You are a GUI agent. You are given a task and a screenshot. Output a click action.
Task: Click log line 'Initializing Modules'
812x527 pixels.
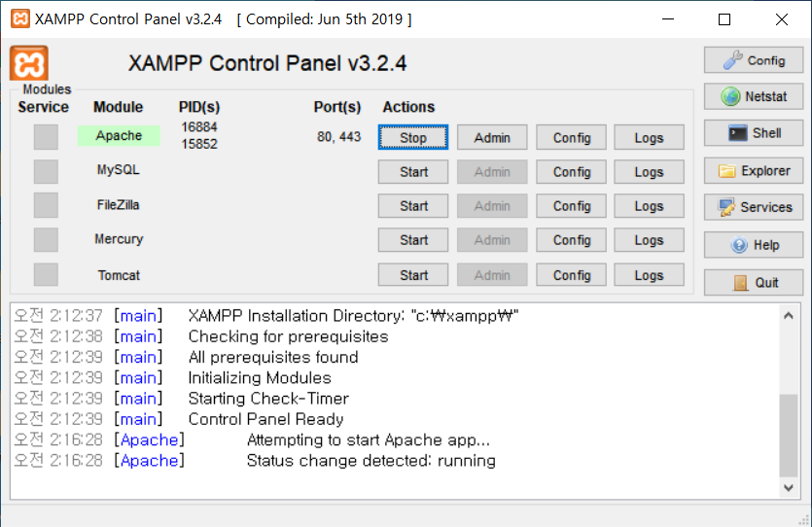[x=260, y=378]
